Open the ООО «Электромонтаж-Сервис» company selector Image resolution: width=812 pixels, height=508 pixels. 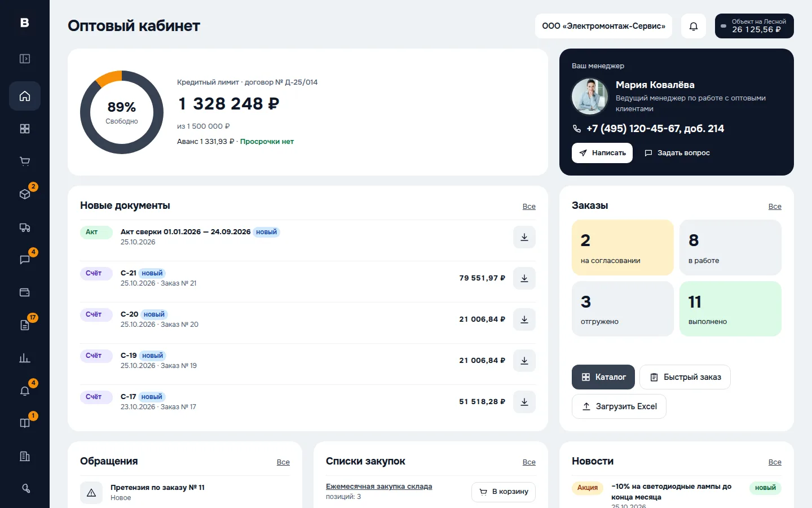pos(603,26)
